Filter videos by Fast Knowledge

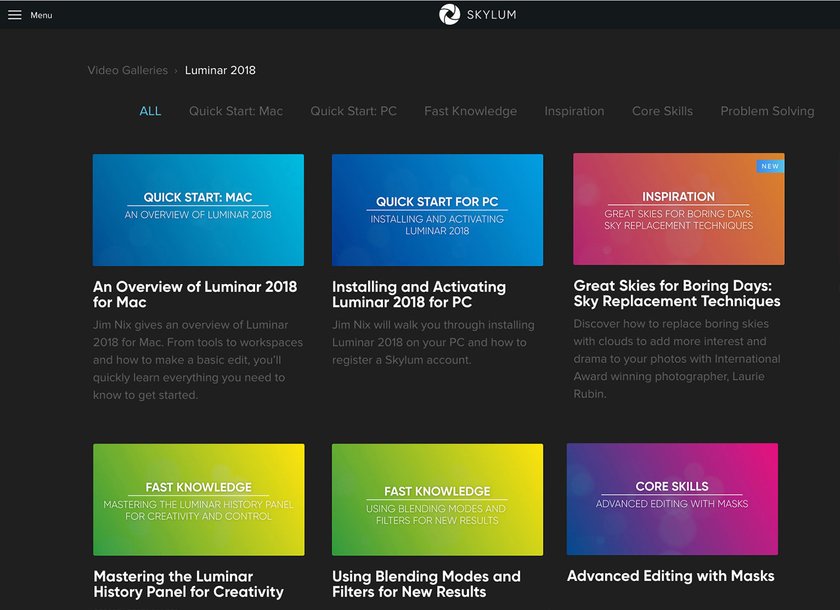coord(470,111)
